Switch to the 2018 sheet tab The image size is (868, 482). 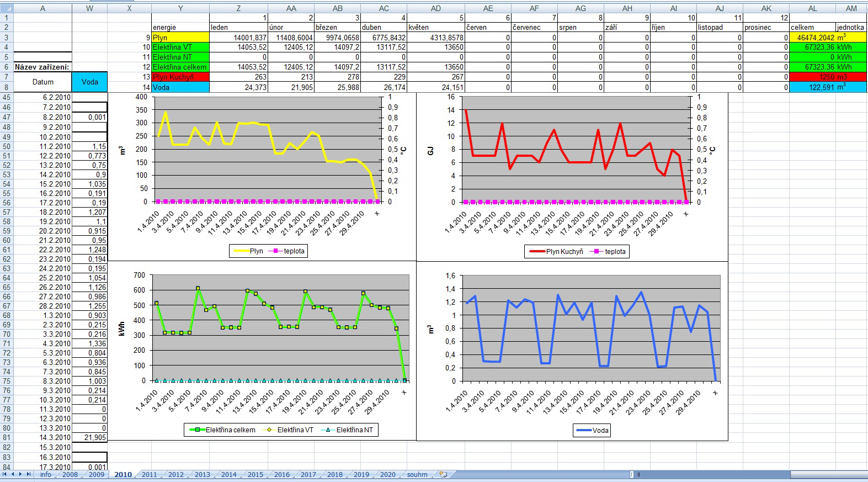pos(335,474)
